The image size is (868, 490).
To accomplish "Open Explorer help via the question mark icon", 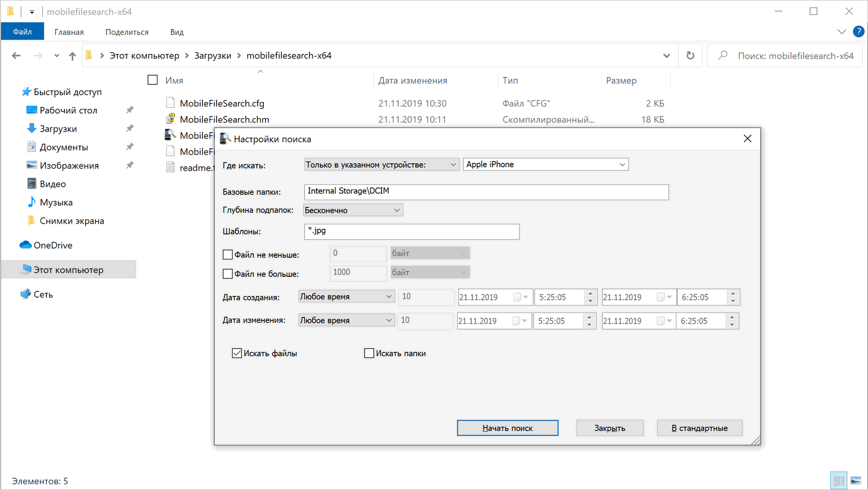I will click(x=858, y=32).
